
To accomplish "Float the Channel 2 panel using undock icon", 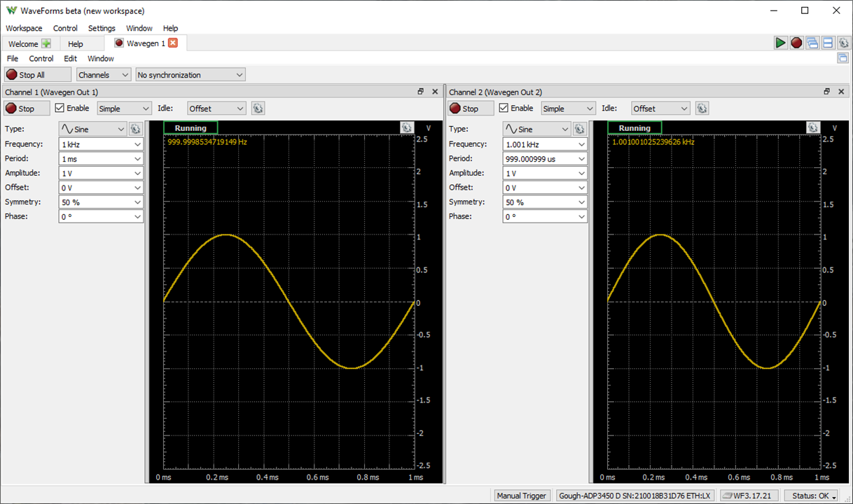I will coord(826,92).
